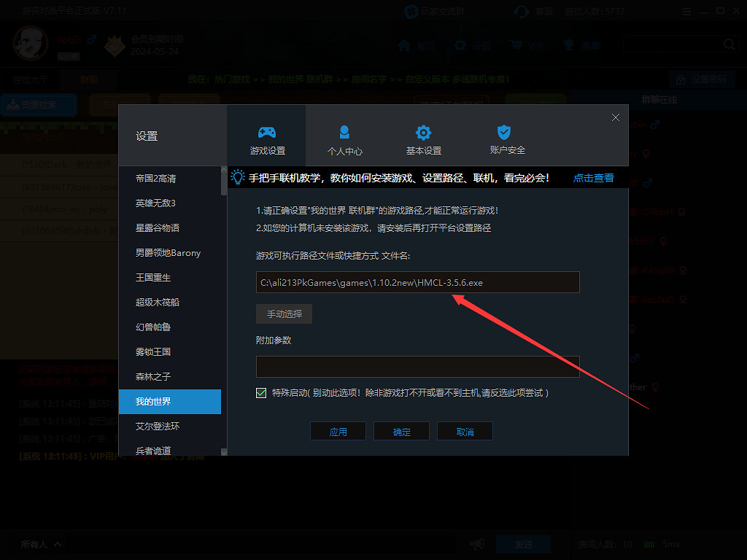747x560 pixels.
Task: Click the lightbulb icon beside the tutorial banner
Action: point(238,177)
